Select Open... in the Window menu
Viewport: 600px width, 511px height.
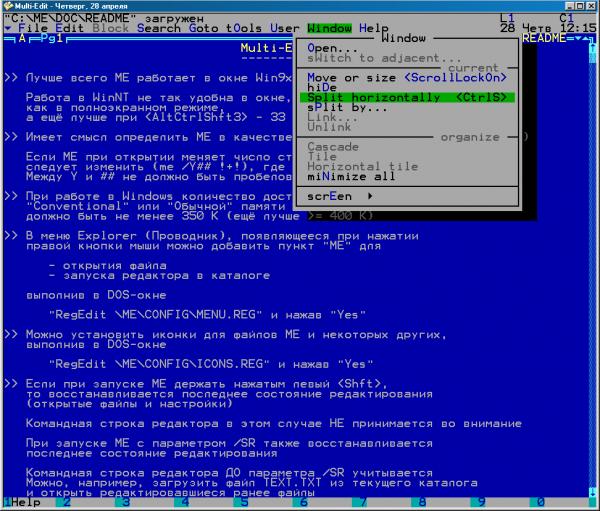[x=333, y=47]
